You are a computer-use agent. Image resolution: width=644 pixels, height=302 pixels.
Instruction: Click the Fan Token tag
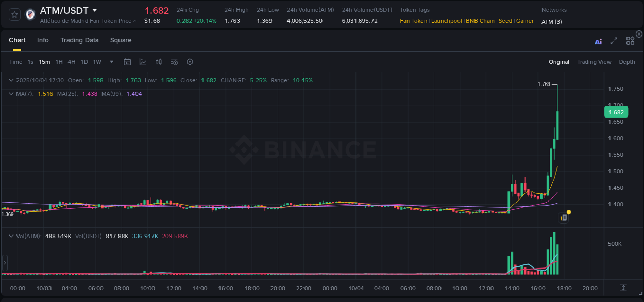pos(413,21)
